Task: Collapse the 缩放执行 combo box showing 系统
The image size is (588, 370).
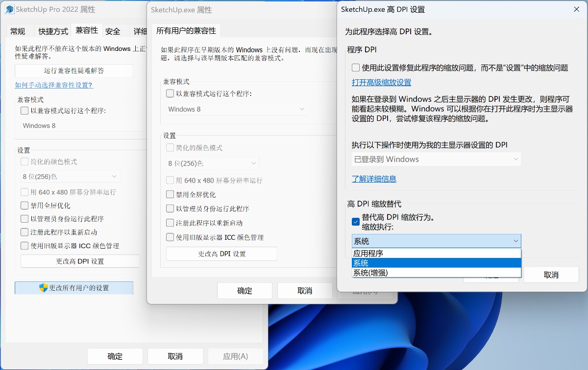Action: click(436, 241)
